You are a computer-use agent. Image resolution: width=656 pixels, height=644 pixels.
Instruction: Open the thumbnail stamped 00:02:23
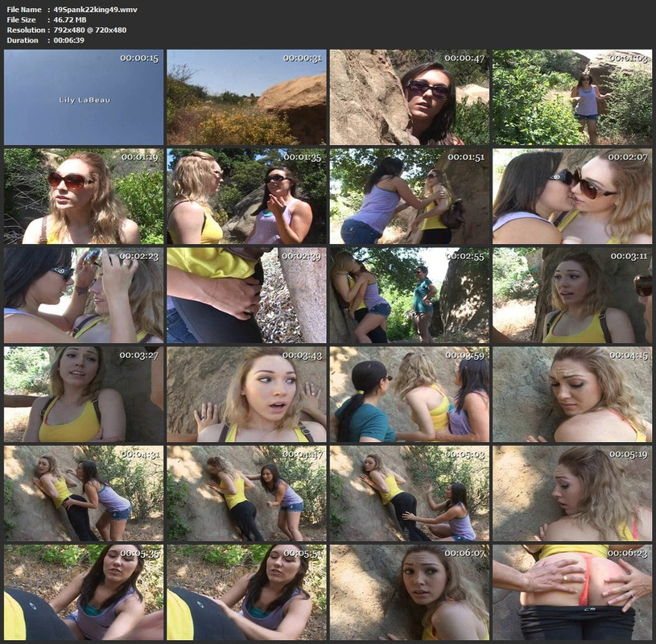click(x=84, y=295)
